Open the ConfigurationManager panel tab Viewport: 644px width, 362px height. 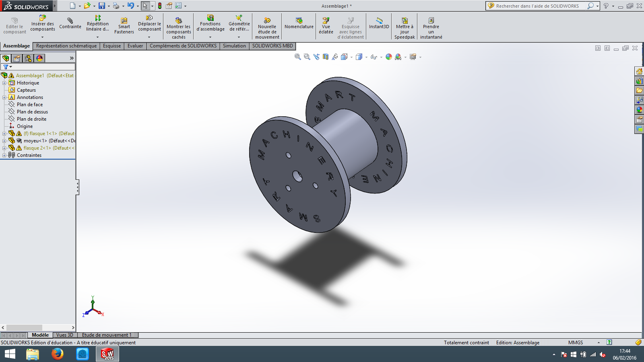coord(28,58)
